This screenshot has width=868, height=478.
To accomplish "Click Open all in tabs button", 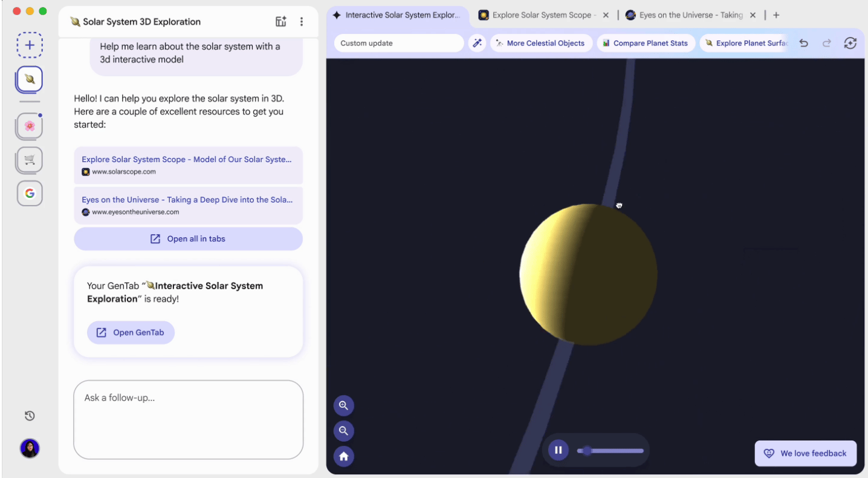I will click(188, 239).
